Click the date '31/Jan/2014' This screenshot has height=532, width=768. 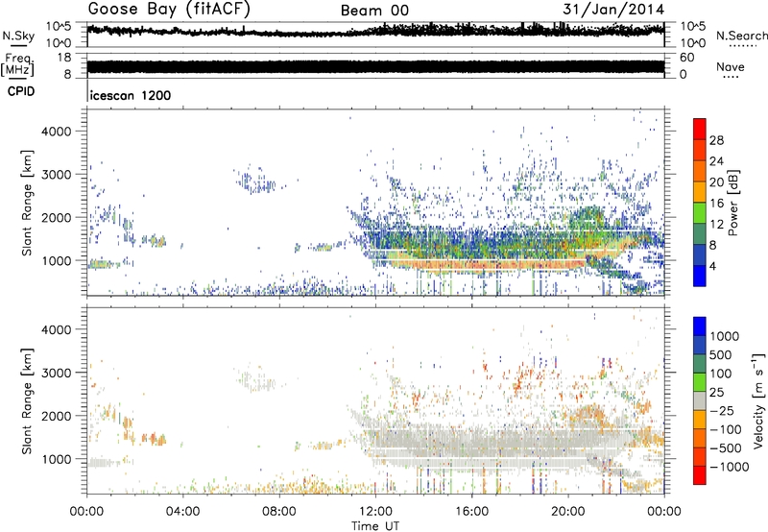pyautogui.click(x=613, y=10)
